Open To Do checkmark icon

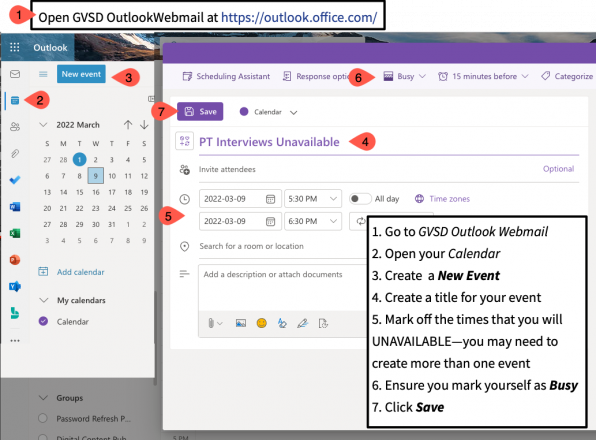click(15, 180)
